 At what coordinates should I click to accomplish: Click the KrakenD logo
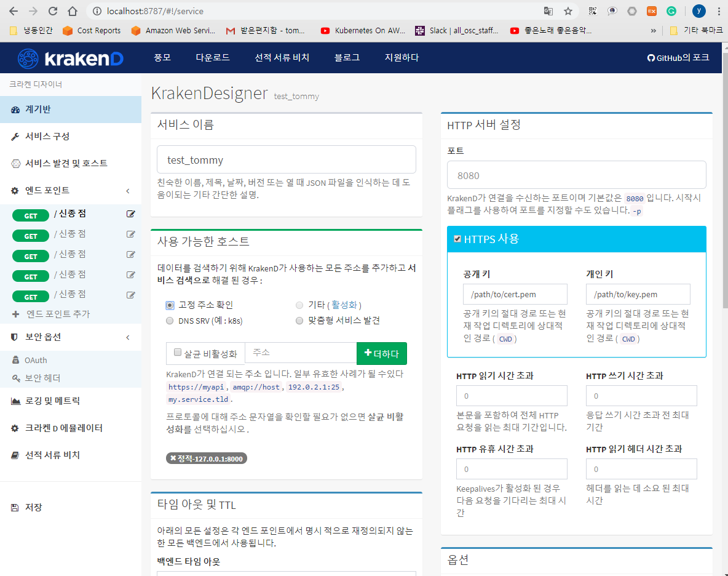(x=71, y=58)
